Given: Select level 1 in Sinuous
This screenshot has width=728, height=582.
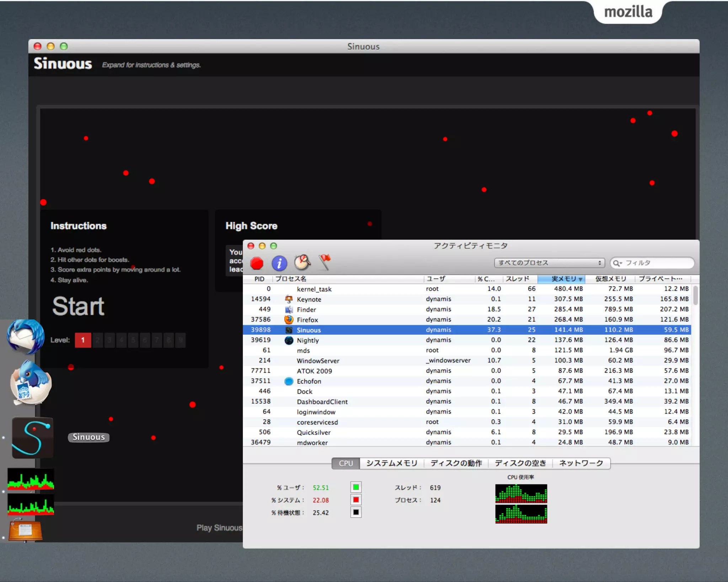Looking at the screenshot, I should pos(83,340).
